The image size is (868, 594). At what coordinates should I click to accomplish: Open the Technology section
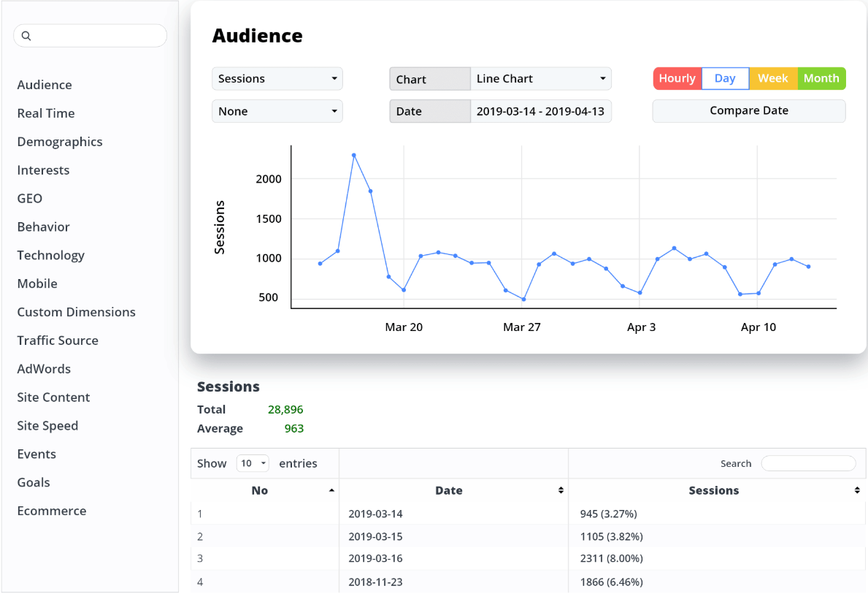(x=51, y=256)
